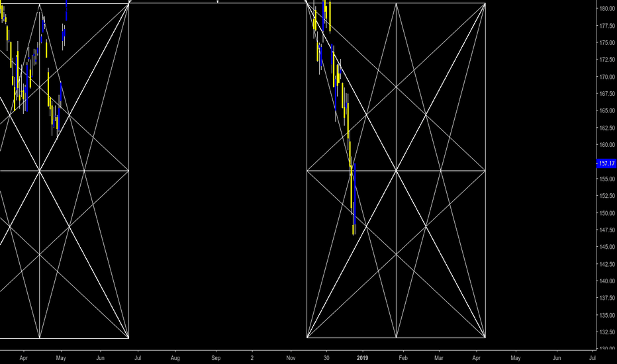
Task: Select the 147.50 price level label
Action: pos(607,230)
